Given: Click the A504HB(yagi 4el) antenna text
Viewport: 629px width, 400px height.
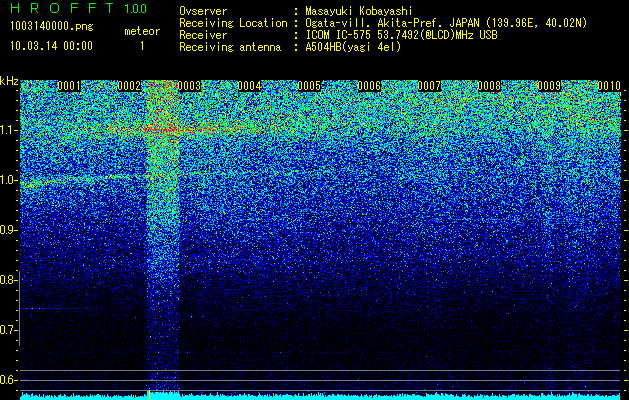Looking at the screenshot, I should (x=353, y=47).
